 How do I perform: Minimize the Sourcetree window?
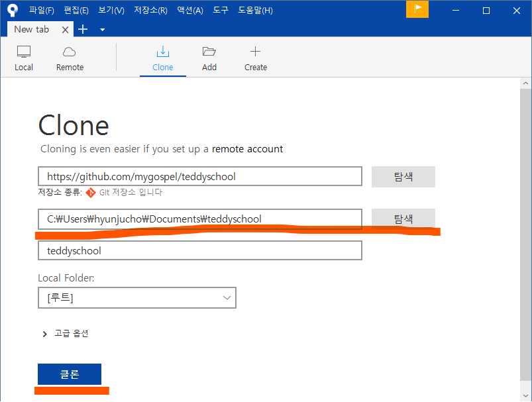[456, 11]
